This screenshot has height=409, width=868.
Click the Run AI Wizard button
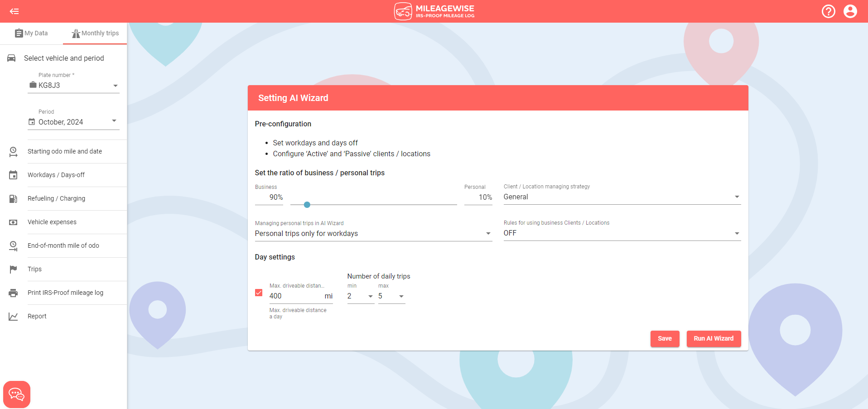714,338
